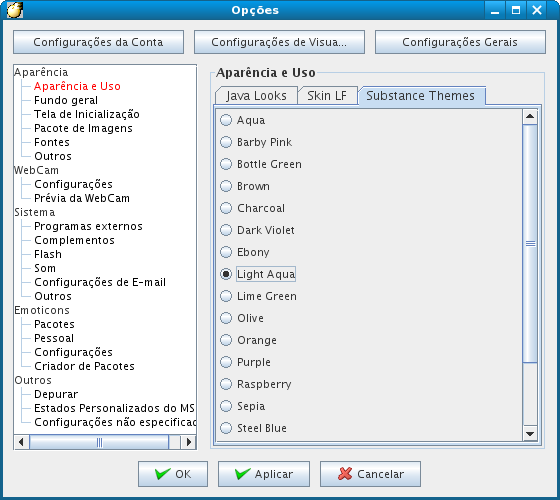The width and height of the screenshot is (560, 500).
Task: Maximize the Opções window
Action: (516, 10)
